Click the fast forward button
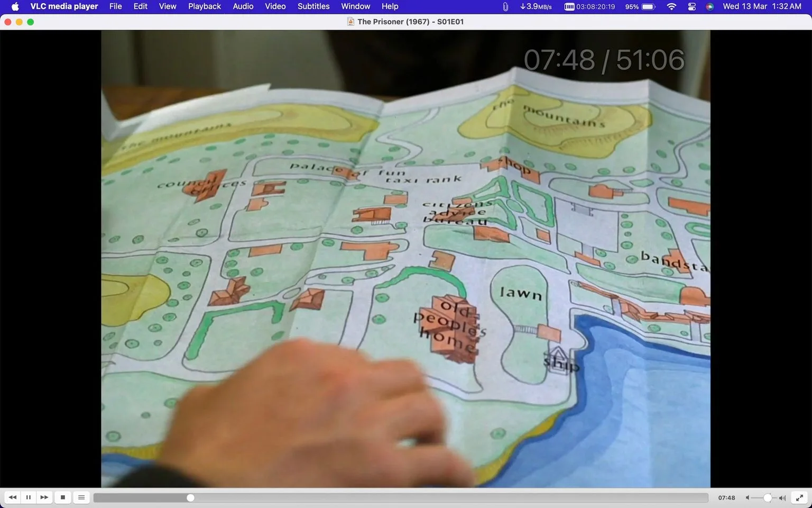Viewport: 812px width, 508px height. coord(44,497)
